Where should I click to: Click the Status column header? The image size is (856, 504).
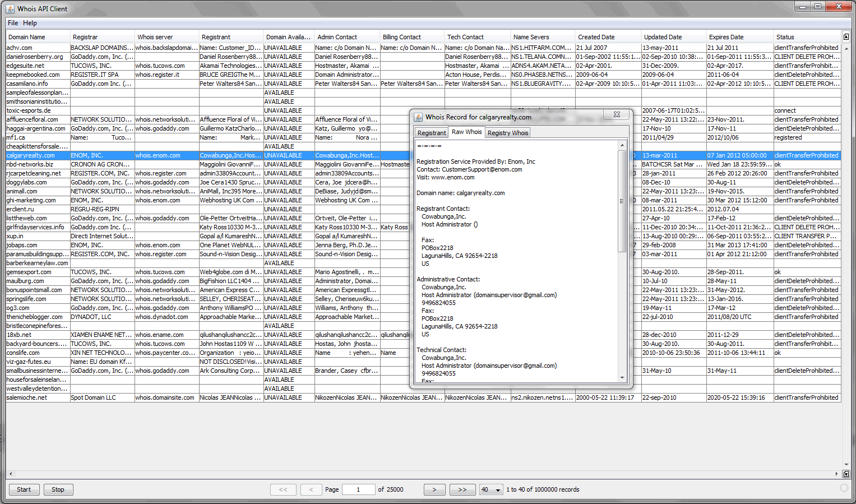point(807,37)
